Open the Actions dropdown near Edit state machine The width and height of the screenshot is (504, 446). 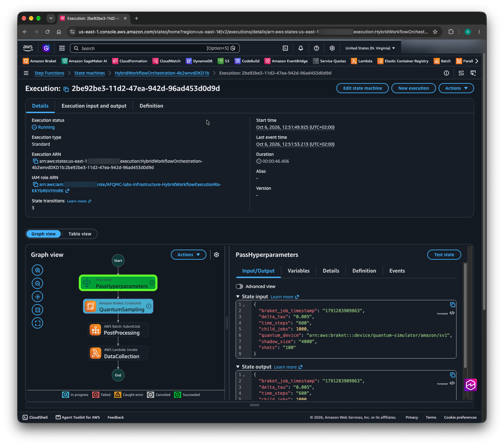click(x=456, y=88)
